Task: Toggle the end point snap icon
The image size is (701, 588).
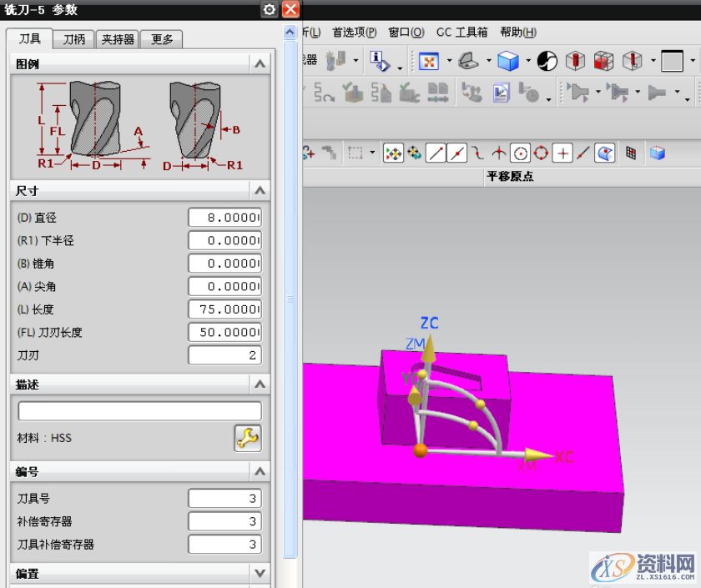Action: tap(436, 153)
